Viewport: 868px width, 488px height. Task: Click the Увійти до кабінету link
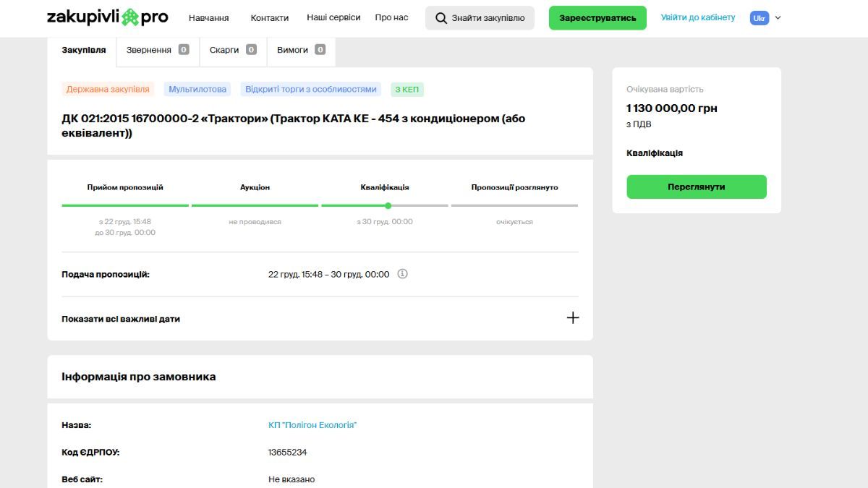coord(697,17)
